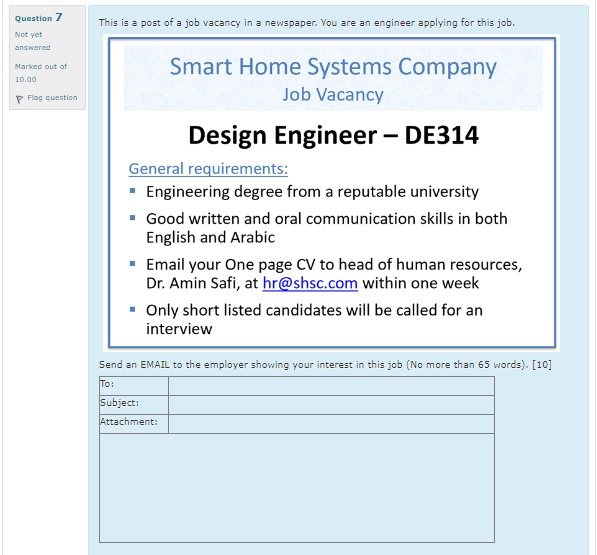Click the 'Not yet answered' status text

pos(32,41)
